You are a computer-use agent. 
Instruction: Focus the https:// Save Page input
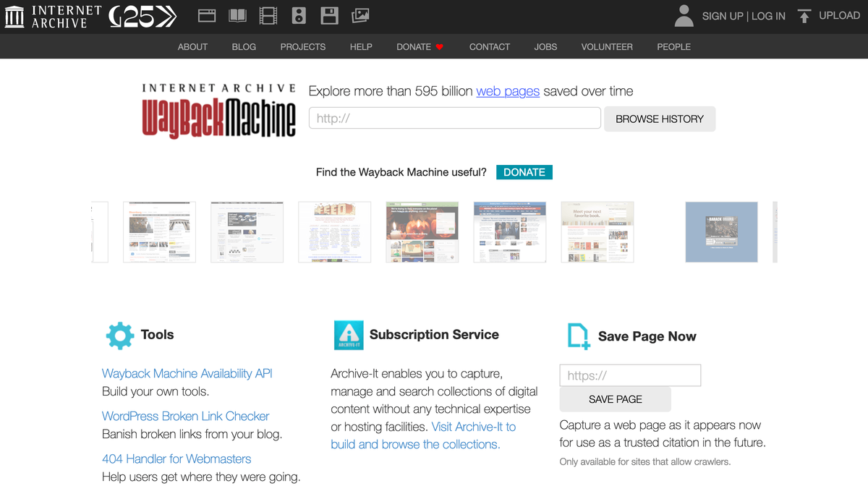coord(630,375)
